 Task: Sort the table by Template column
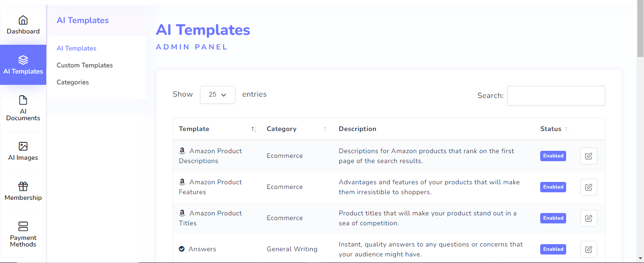click(253, 129)
